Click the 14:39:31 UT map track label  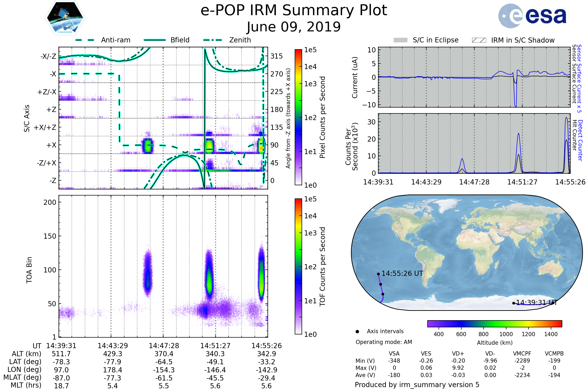tap(537, 303)
